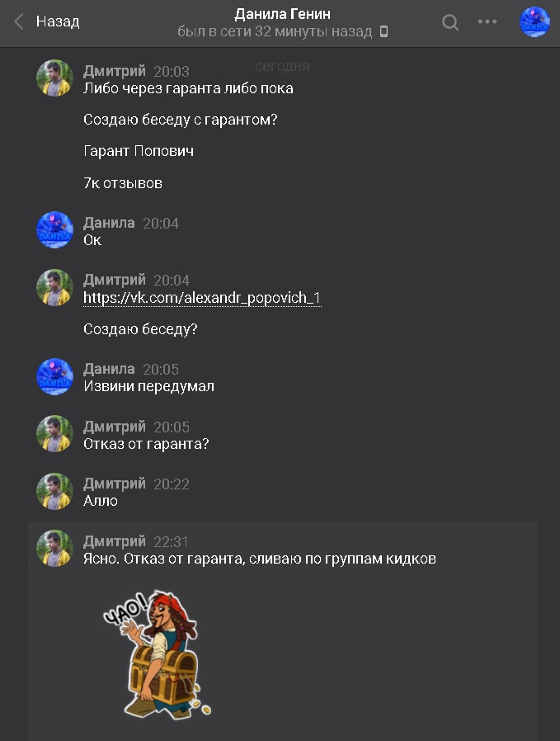This screenshot has height=741, width=560.
Task: Tap the mobile phone status icon
Action: coord(384,31)
